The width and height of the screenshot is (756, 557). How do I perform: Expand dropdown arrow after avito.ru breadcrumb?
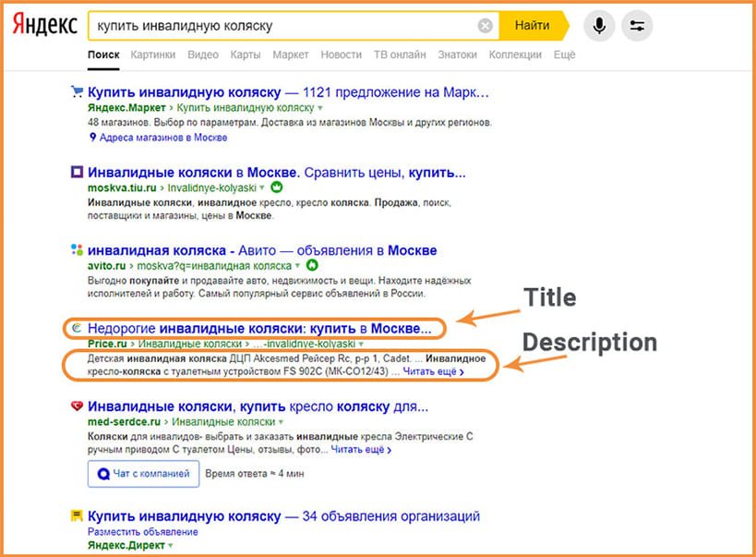pos(297,265)
